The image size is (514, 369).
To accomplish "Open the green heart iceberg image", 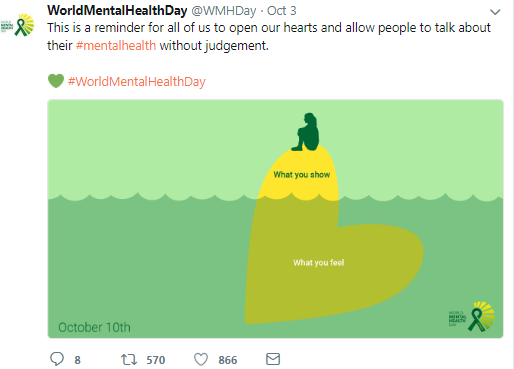I will click(x=275, y=219).
